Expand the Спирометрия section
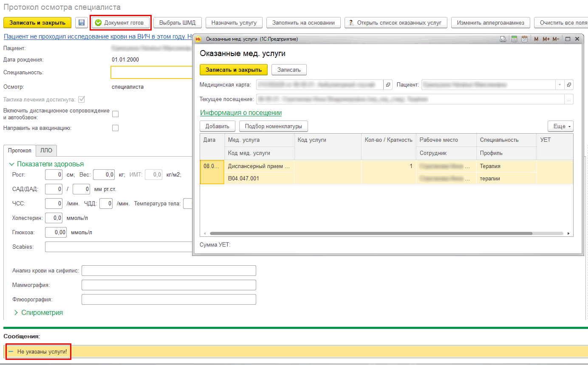588x365 pixels. 16,312
